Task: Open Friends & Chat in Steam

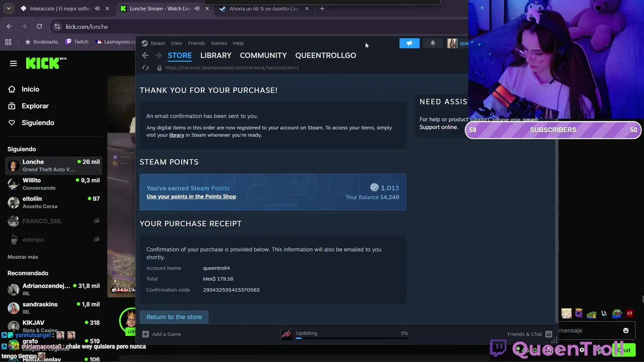Action: pos(529,334)
